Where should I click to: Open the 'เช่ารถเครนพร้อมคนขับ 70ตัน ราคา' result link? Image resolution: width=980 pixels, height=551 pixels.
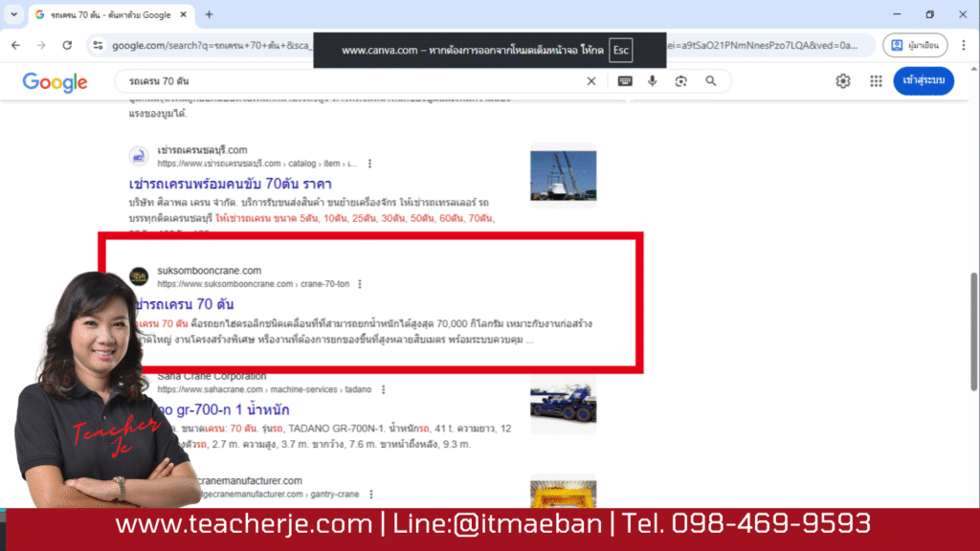231,184
